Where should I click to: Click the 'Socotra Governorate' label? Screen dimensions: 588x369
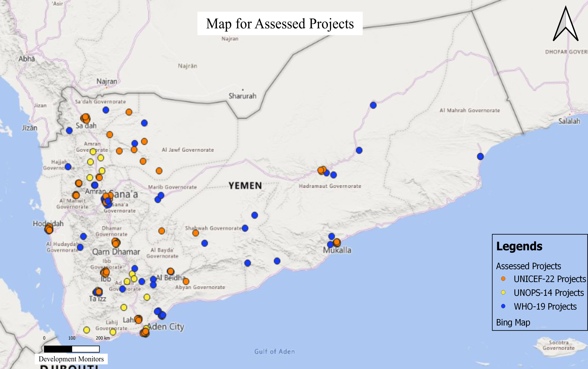pyautogui.click(x=559, y=345)
